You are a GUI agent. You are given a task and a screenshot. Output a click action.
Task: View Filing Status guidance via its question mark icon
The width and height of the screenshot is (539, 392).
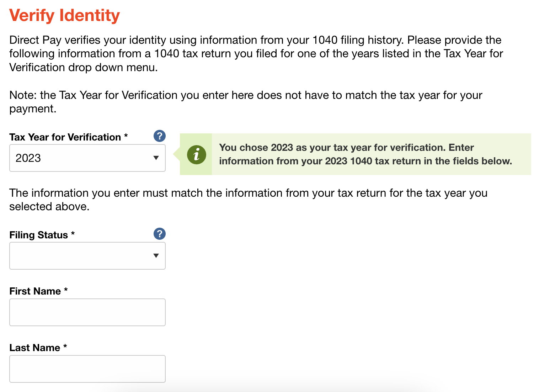point(160,234)
